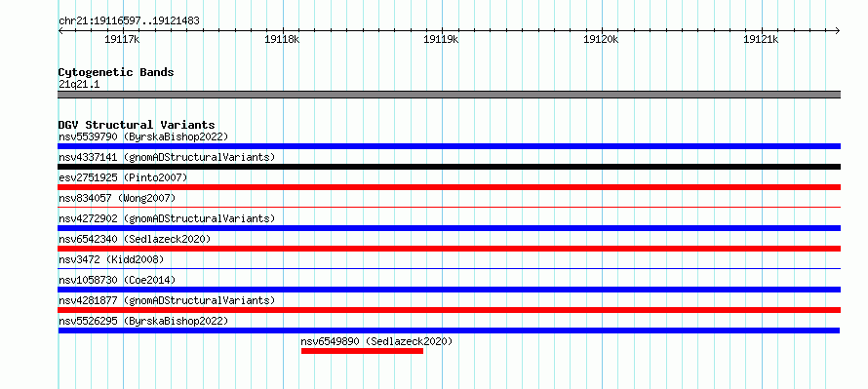Open the nsv4272902 (gnomADStructuralVariants) label
This screenshot has height=389, width=868.
tap(167, 218)
